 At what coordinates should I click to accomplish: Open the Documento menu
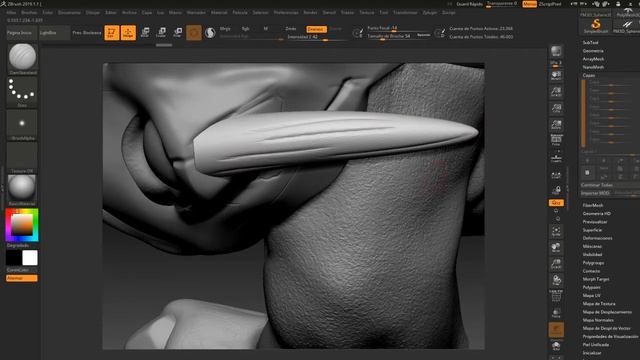coord(69,13)
